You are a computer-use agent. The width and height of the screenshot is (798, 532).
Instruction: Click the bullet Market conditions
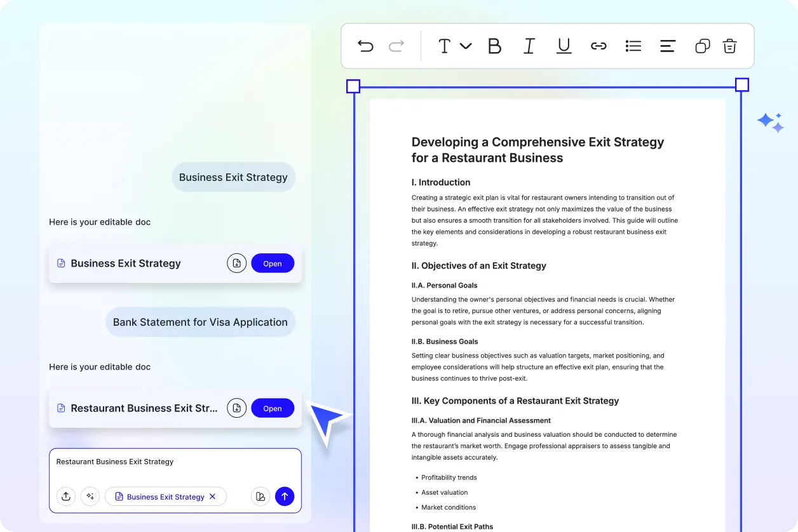(x=449, y=507)
